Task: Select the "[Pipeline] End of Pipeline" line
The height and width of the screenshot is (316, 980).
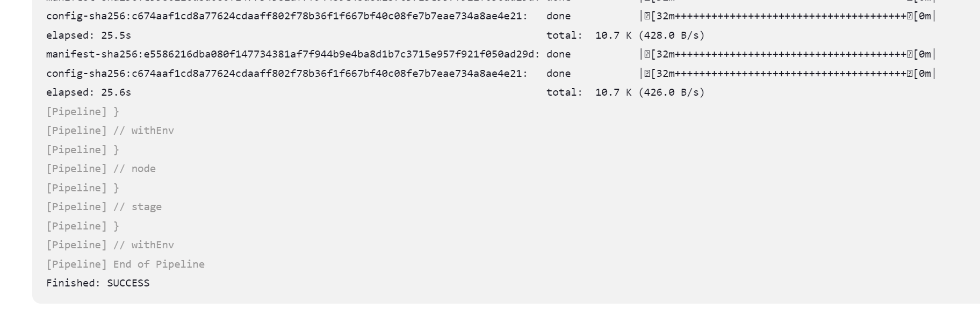Action: 125,264
